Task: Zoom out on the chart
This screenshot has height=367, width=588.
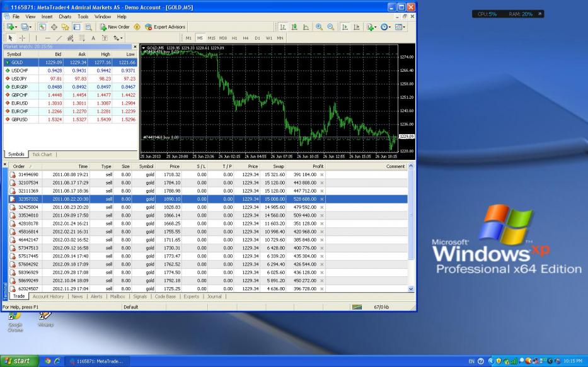Action: tap(330, 27)
